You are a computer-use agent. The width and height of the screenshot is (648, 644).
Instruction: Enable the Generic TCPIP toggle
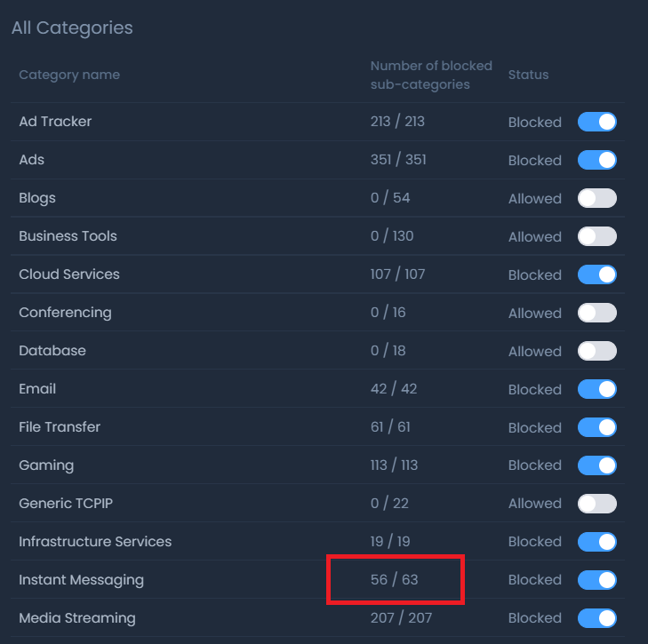click(x=596, y=504)
